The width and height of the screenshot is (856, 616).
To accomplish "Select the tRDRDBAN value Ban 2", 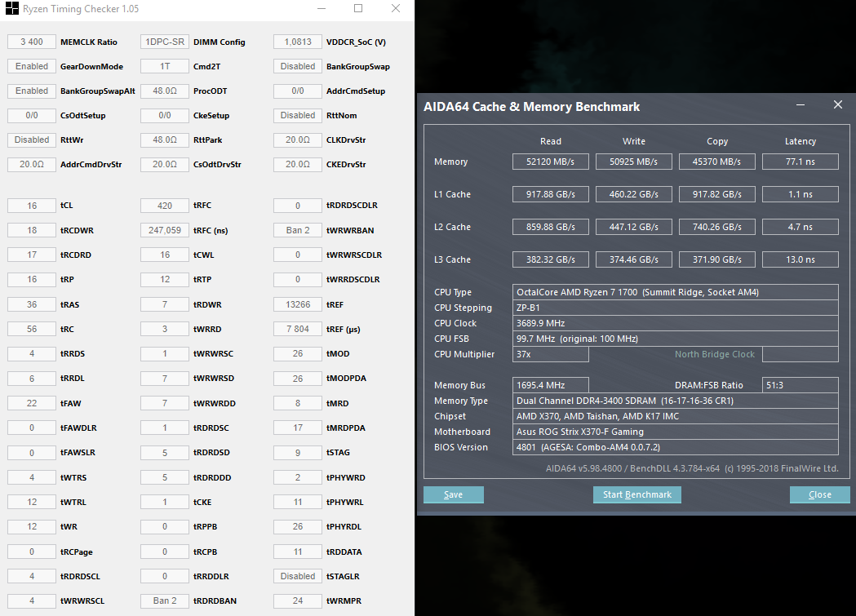I will coord(165,600).
